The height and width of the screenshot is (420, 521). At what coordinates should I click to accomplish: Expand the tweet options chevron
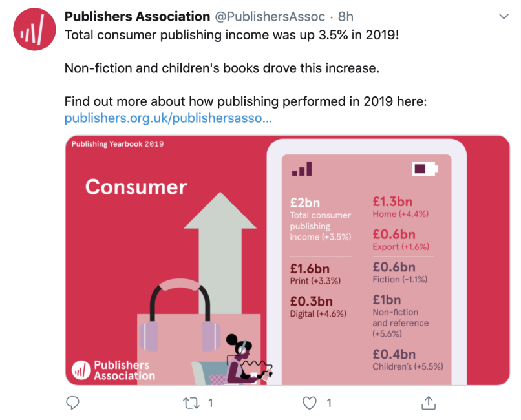click(x=502, y=16)
